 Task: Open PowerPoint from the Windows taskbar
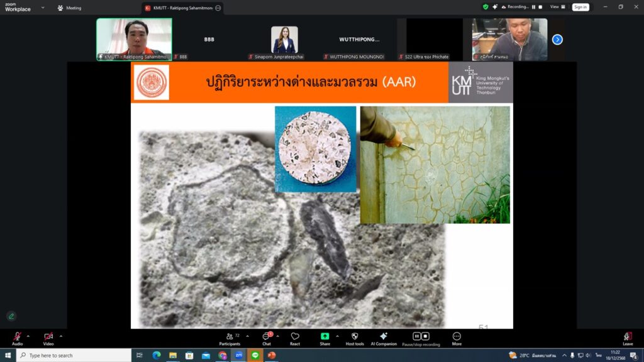[272, 355]
